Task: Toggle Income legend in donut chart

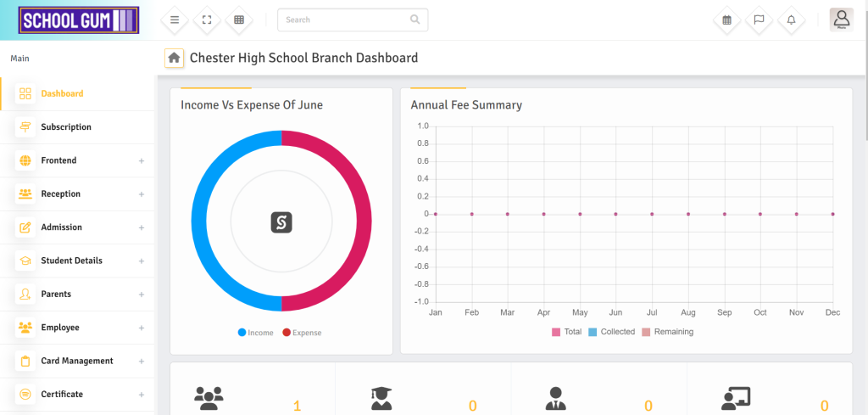Action: 256,333
